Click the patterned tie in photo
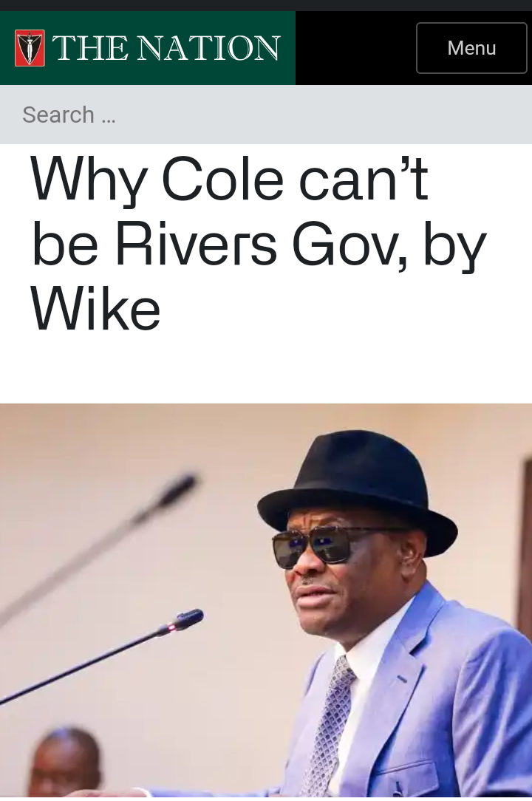 point(327,726)
